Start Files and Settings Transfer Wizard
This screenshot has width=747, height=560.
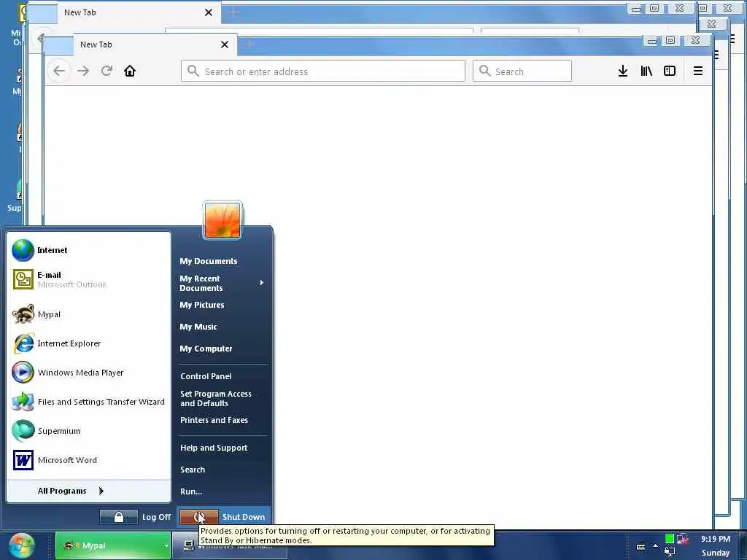point(88,402)
